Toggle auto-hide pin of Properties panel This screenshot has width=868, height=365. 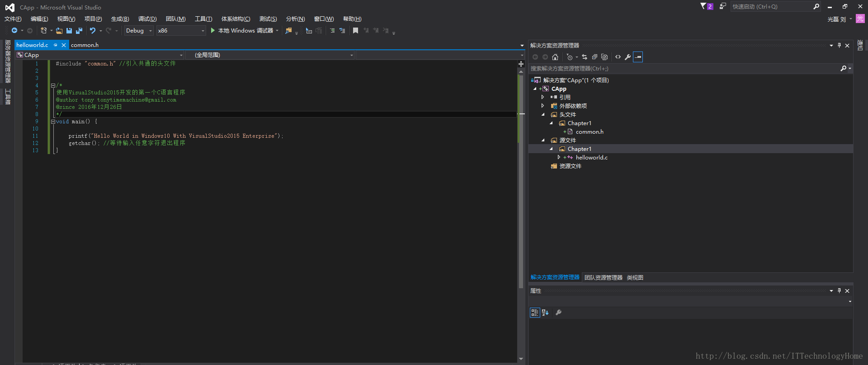[839, 291]
